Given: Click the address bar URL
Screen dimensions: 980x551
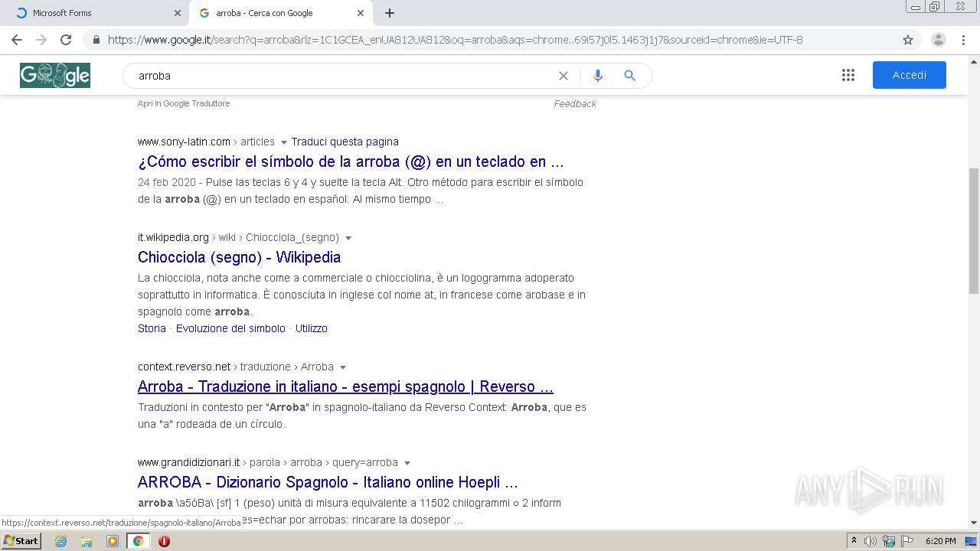Looking at the screenshot, I should point(455,40).
